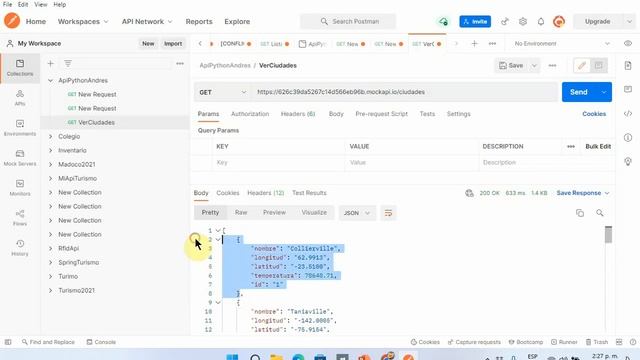Open the Send button dropdown arrow
640x360 pixels.
tap(604, 92)
